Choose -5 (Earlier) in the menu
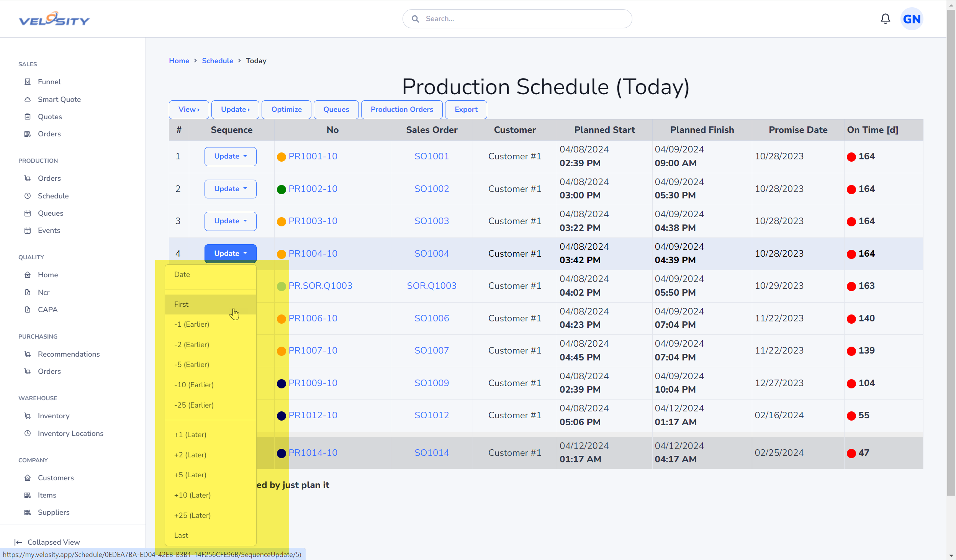Screen dimensions: 956x560 [211, 364]
